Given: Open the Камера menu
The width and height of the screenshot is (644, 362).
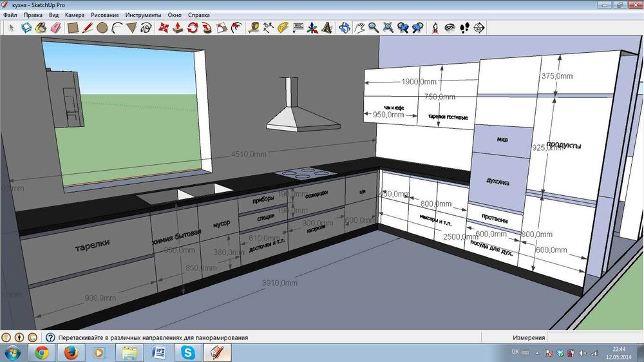Looking at the screenshot, I should [x=75, y=14].
